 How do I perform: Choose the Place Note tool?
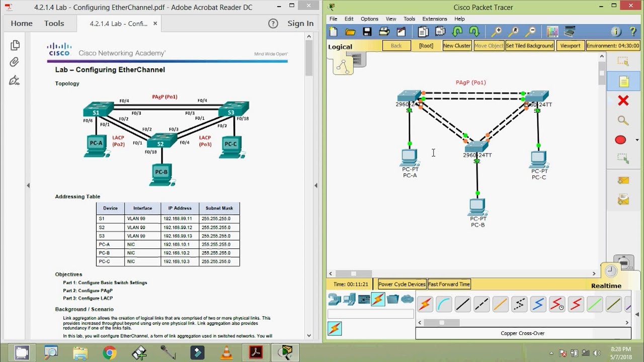click(x=623, y=81)
